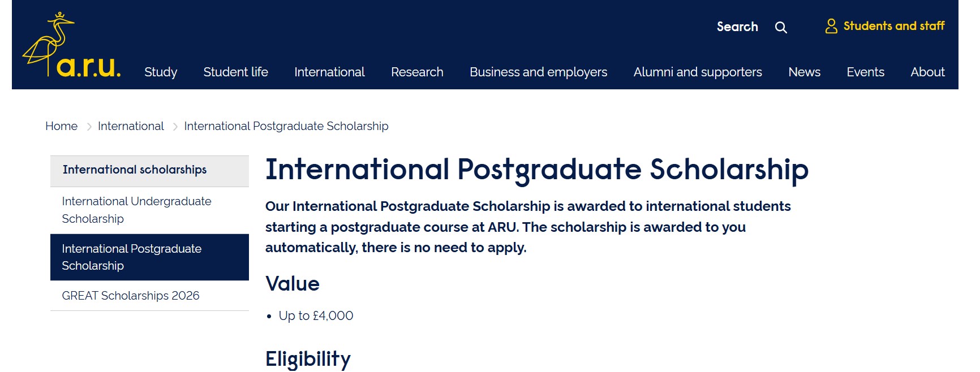The width and height of the screenshot is (980, 372).
Task: Open the Events section
Action: click(866, 72)
